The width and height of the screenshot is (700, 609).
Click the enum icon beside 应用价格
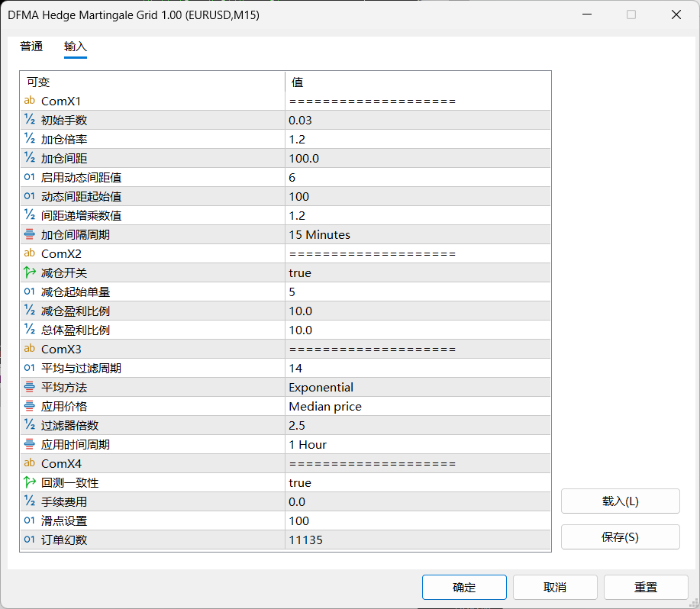[x=30, y=406]
